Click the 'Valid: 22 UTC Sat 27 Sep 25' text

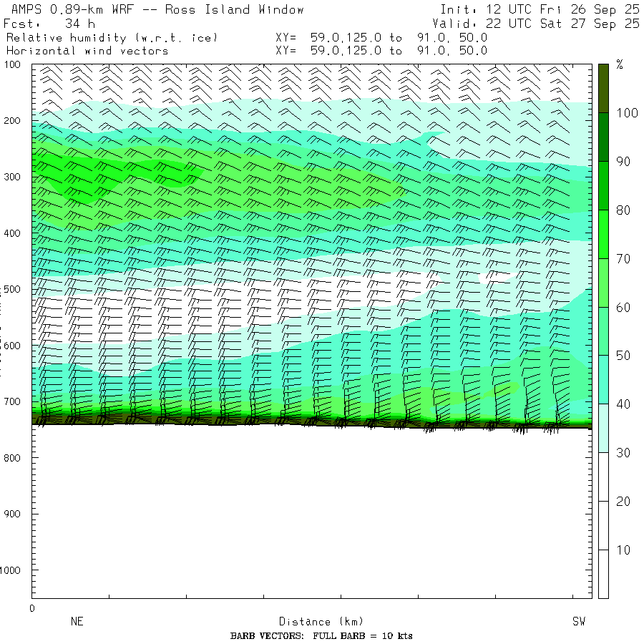click(535, 24)
